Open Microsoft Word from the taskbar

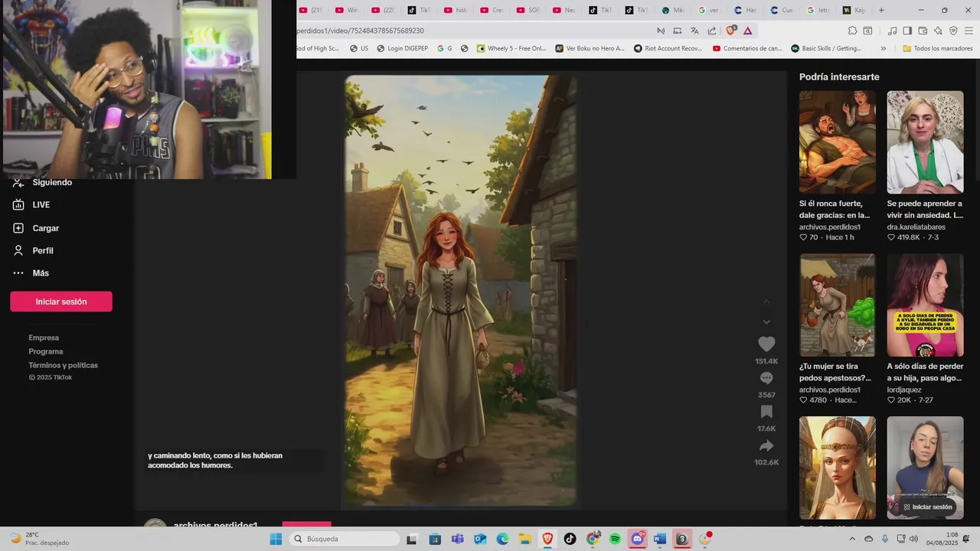[x=660, y=539]
